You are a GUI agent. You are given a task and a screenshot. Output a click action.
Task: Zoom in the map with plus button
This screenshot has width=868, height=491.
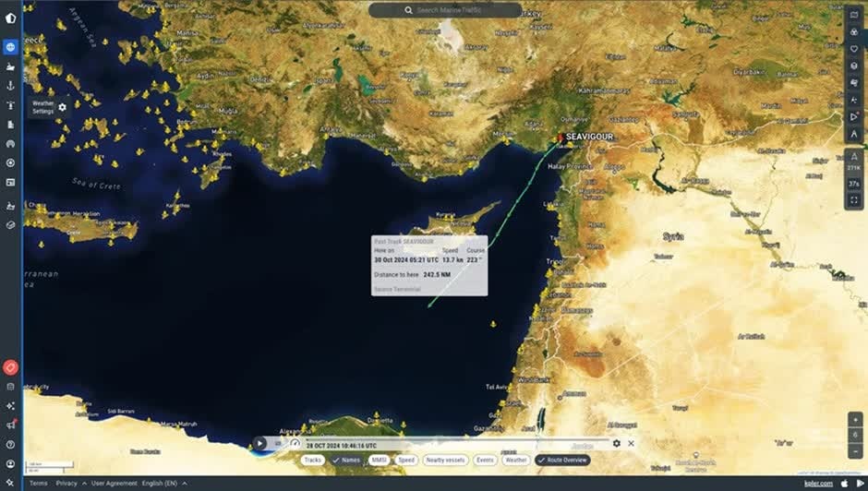tap(855, 419)
